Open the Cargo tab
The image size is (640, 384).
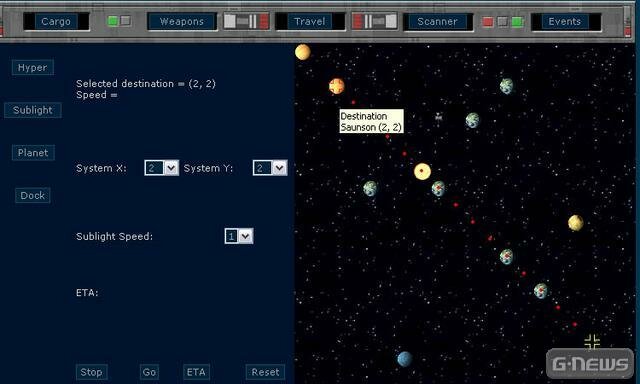(56, 22)
